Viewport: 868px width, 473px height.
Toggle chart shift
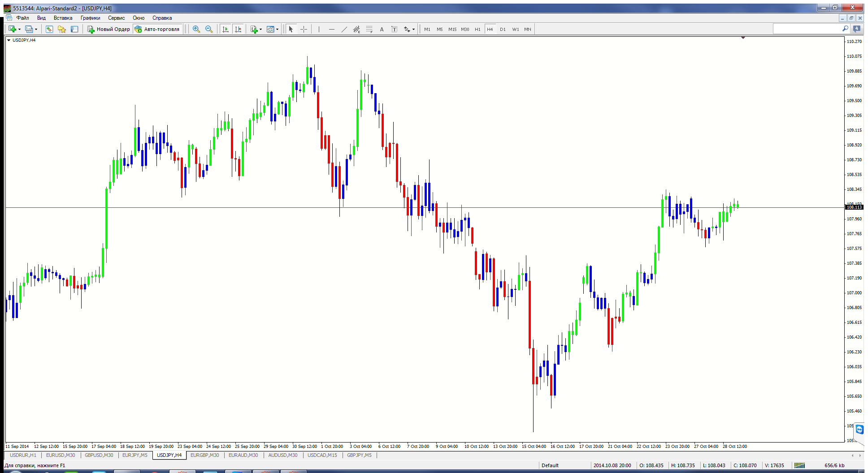238,29
